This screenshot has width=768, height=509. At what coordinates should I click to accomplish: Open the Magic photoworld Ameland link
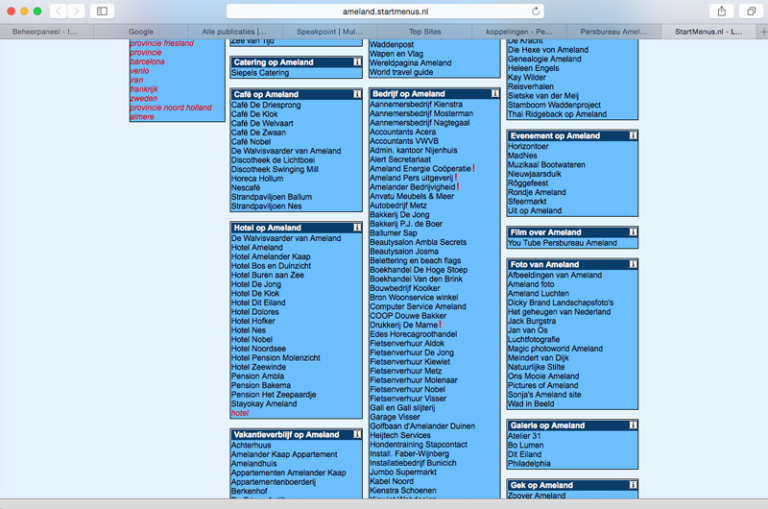(555, 349)
